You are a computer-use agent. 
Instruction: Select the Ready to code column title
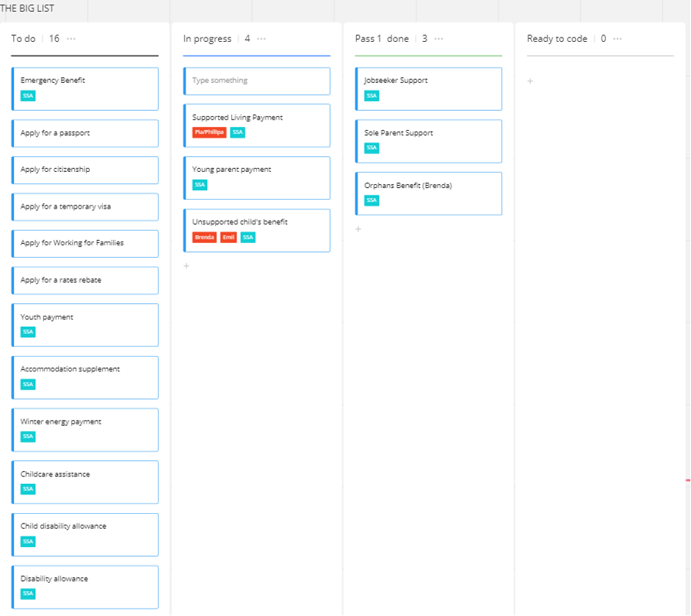(x=557, y=39)
